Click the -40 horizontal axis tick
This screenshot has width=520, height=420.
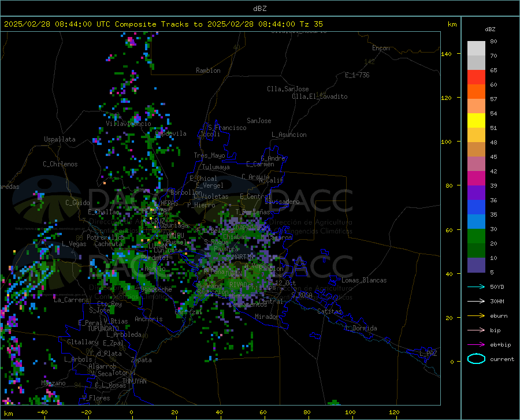coord(42,412)
